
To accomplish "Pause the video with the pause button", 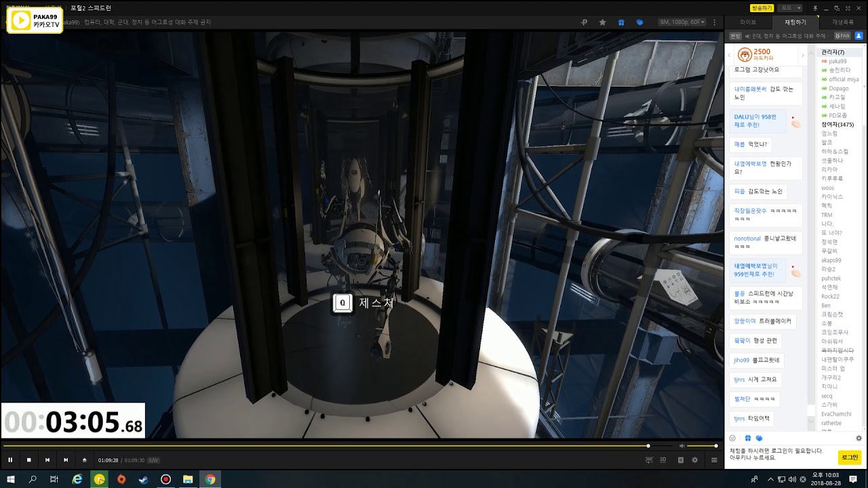I will [10, 460].
